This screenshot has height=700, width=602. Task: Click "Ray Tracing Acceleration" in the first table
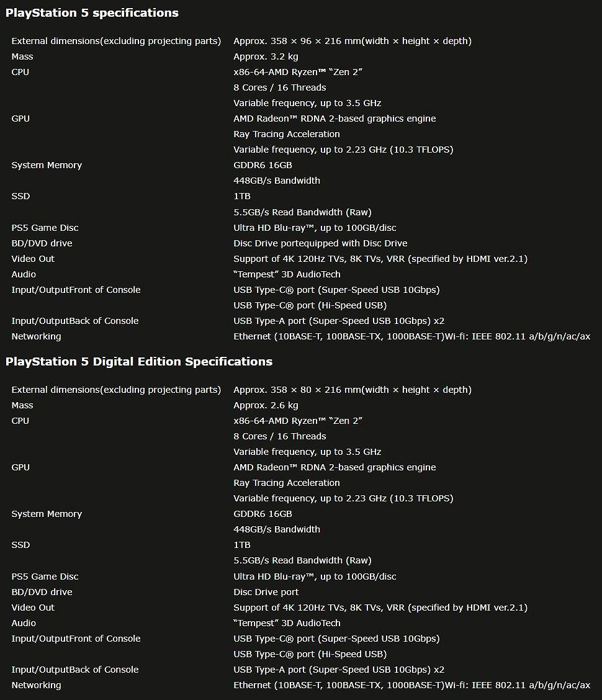tap(287, 134)
